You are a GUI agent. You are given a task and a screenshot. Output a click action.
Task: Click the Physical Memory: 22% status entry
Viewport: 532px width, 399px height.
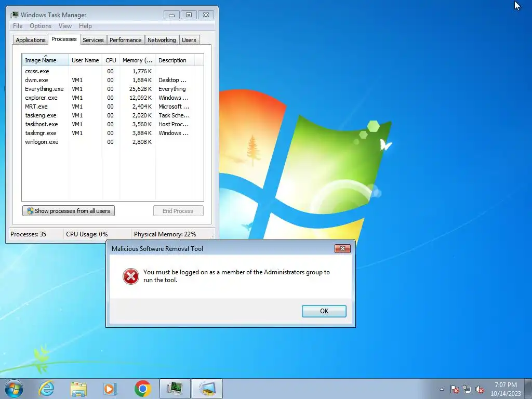(x=165, y=234)
